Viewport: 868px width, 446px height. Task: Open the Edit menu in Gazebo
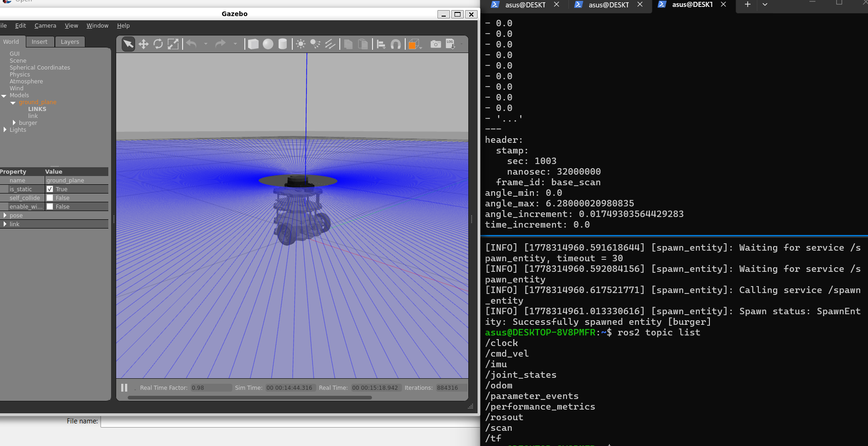click(x=20, y=26)
